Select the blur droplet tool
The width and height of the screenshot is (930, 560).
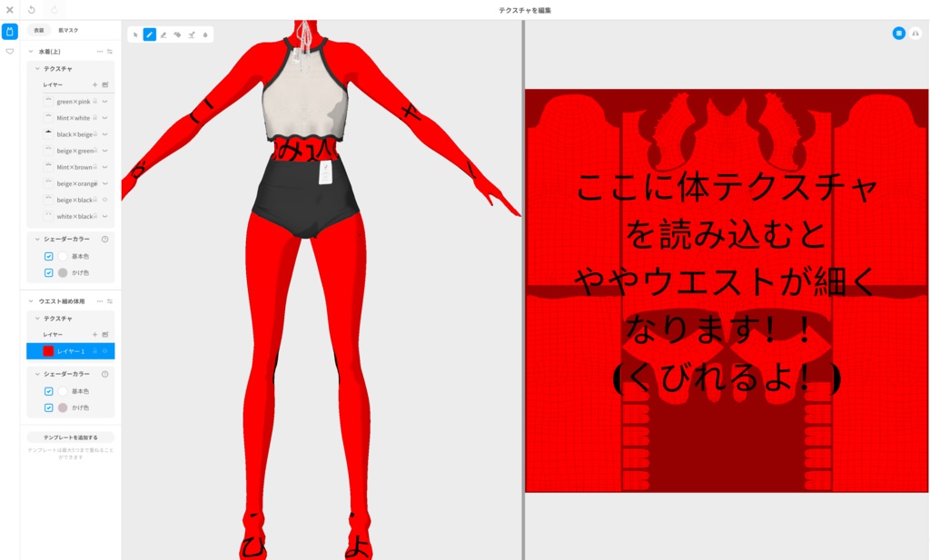tap(205, 35)
